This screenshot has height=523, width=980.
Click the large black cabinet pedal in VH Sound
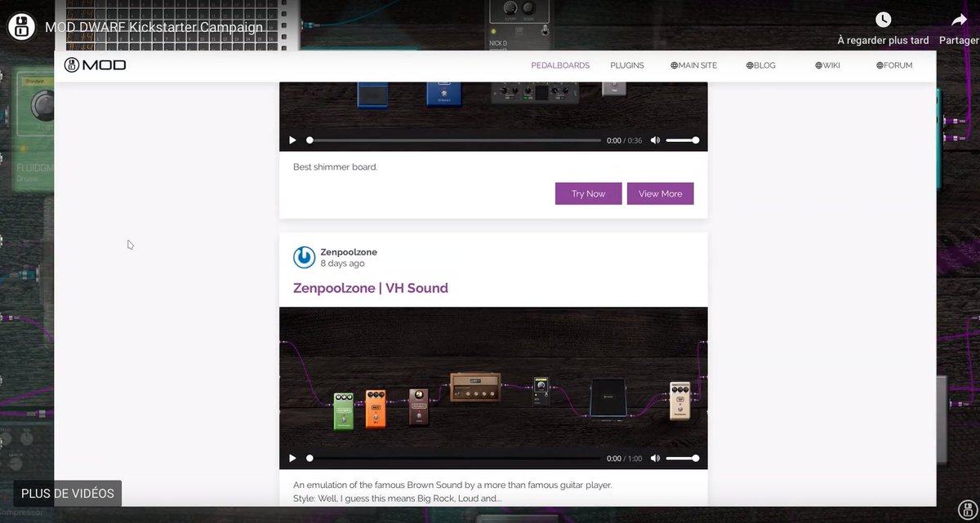tap(608, 399)
